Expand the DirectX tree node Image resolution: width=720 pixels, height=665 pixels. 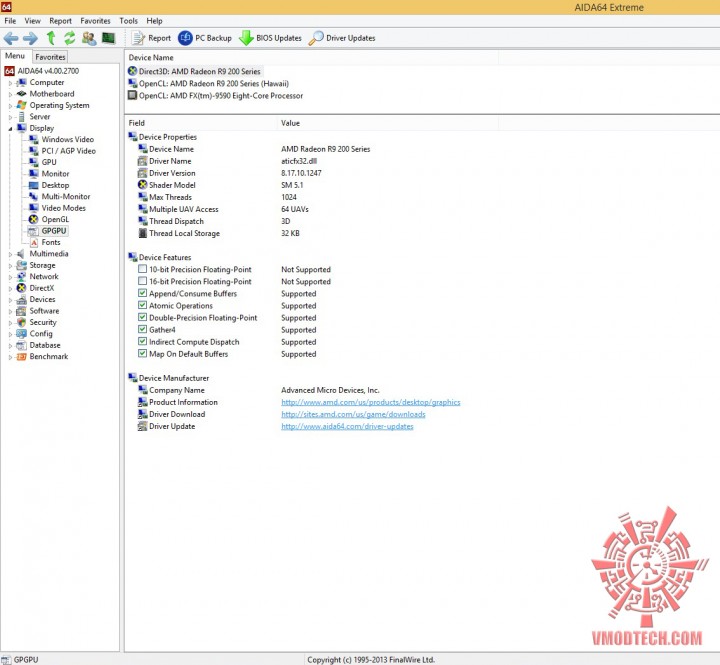[10, 289]
